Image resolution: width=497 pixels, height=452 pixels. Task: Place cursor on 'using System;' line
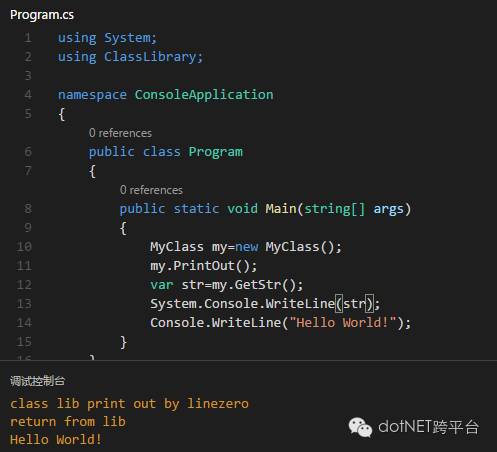(x=107, y=38)
